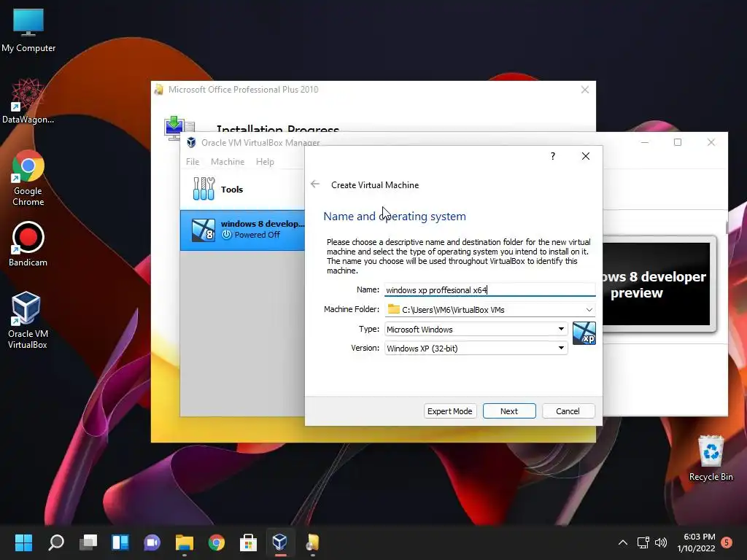
Task: Open network status in system tray
Action: pos(643,542)
